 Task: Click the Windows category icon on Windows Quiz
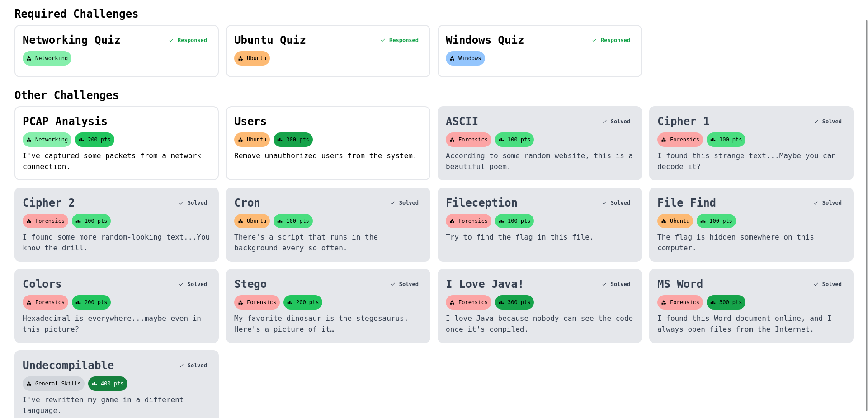click(452, 59)
